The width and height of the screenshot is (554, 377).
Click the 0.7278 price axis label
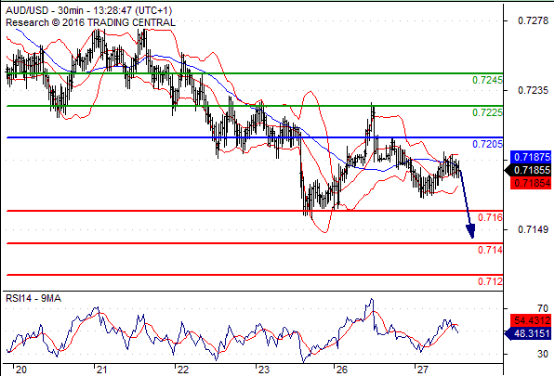534,20
